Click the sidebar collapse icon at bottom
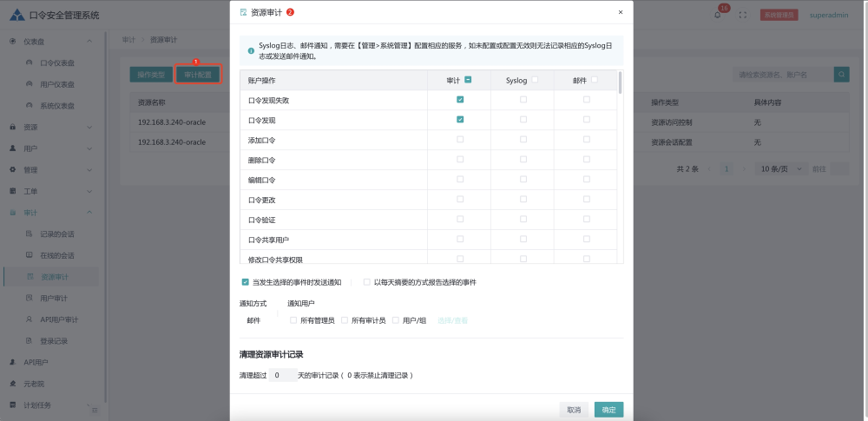This screenshot has width=868, height=421. click(x=95, y=410)
